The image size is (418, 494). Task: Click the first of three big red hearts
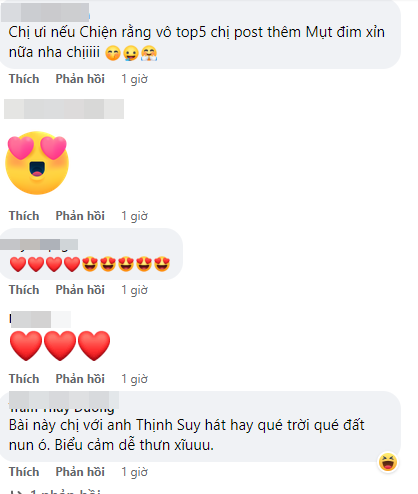26,345
